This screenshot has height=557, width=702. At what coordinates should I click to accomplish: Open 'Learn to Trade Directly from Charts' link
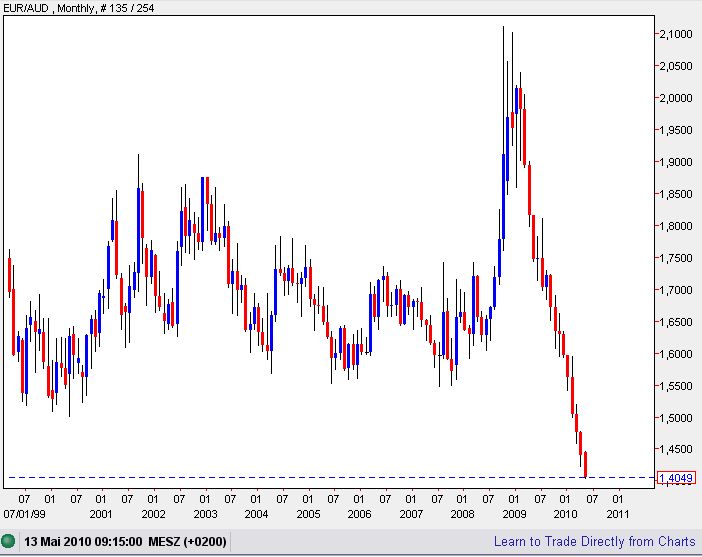tap(595, 542)
